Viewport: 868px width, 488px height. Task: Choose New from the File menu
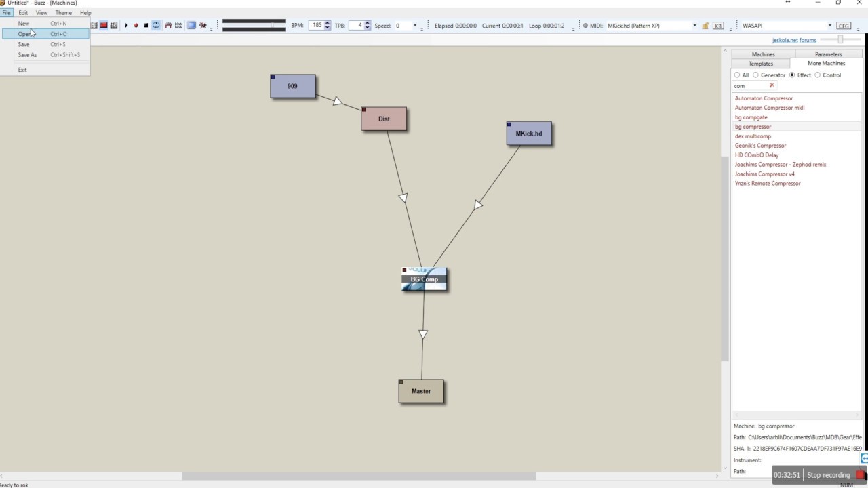45,24
